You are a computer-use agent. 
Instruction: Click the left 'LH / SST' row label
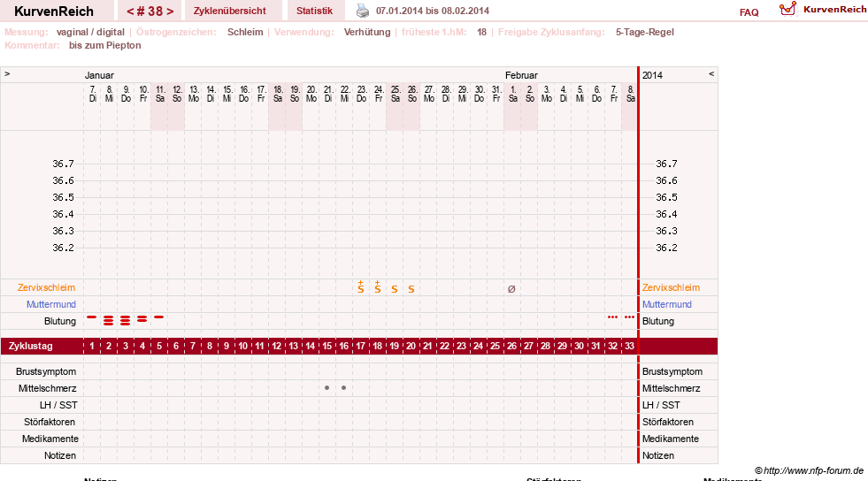point(58,405)
